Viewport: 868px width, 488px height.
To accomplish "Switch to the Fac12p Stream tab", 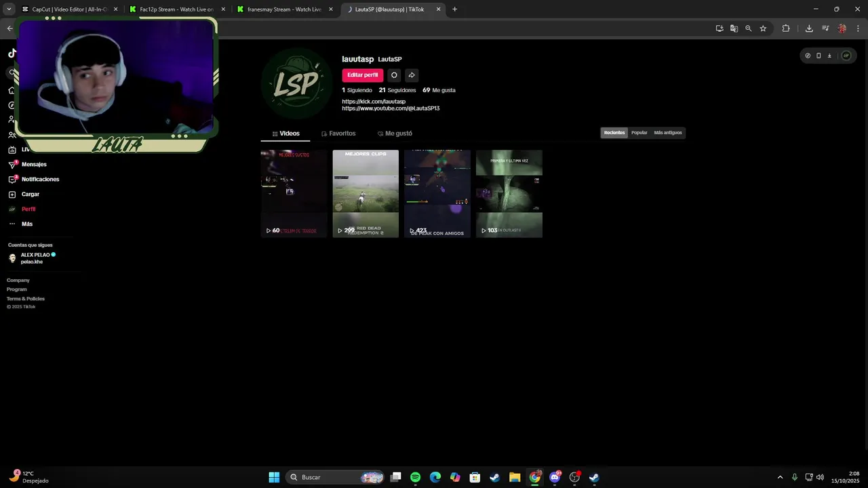I will coord(178,9).
